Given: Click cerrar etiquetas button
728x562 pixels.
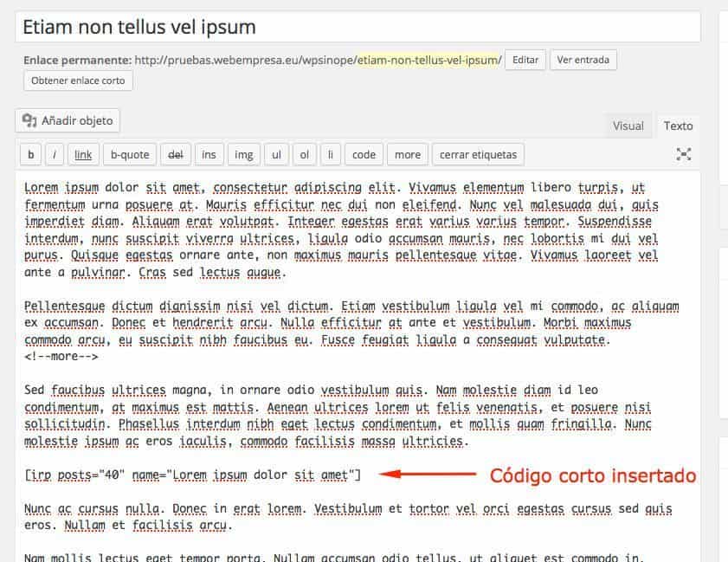Looking at the screenshot, I should (478, 155).
